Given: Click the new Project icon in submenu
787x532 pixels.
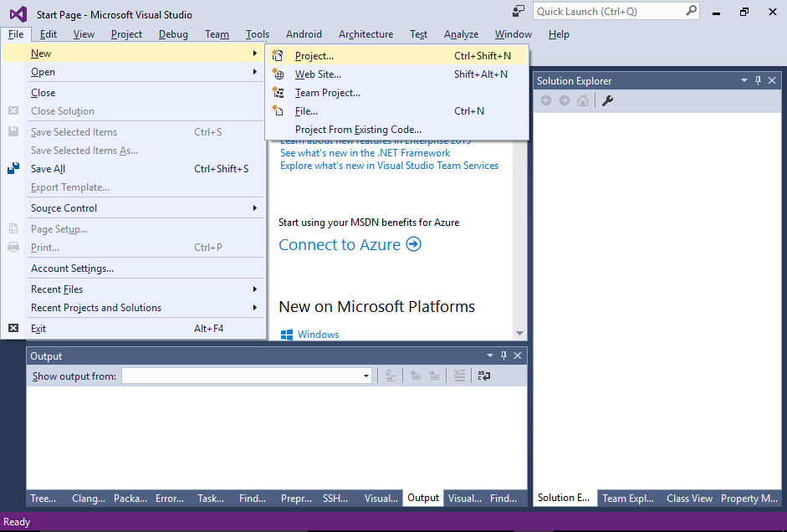Looking at the screenshot, I should tap(278, 56).
